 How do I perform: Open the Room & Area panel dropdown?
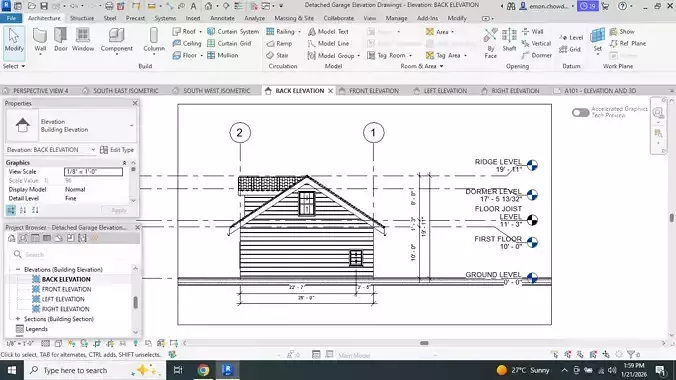(x=422, y=66)
